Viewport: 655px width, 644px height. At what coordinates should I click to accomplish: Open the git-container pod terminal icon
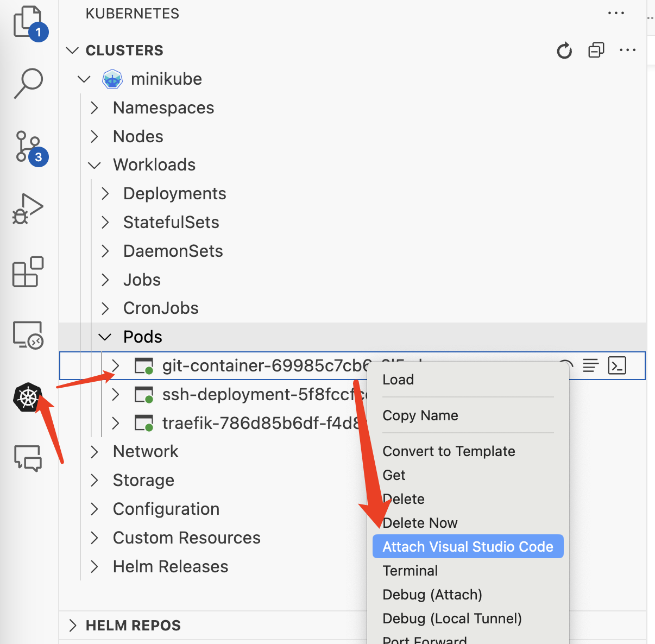618,365
